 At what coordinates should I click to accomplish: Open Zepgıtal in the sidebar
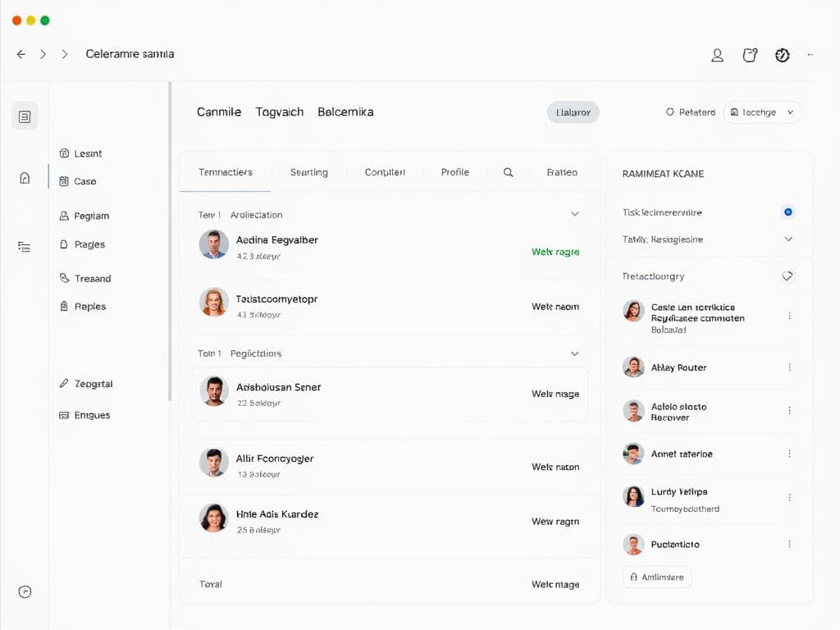click(85, 384)
